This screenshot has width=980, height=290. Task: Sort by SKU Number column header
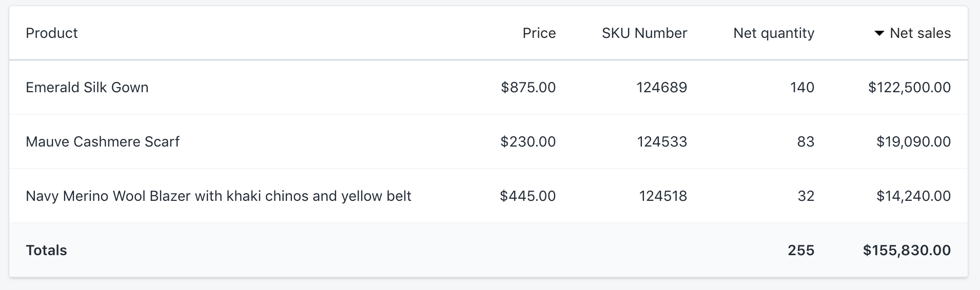tap(644, 33)
